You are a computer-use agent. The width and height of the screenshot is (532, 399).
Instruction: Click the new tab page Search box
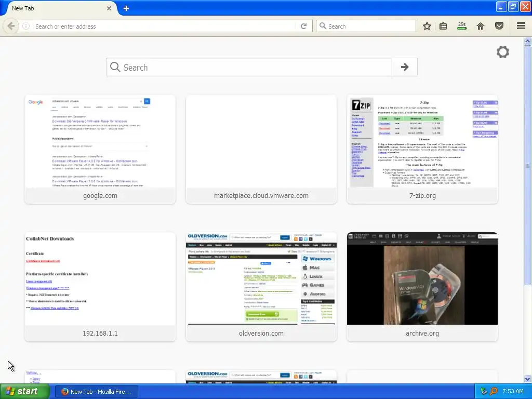pos(249,67)
